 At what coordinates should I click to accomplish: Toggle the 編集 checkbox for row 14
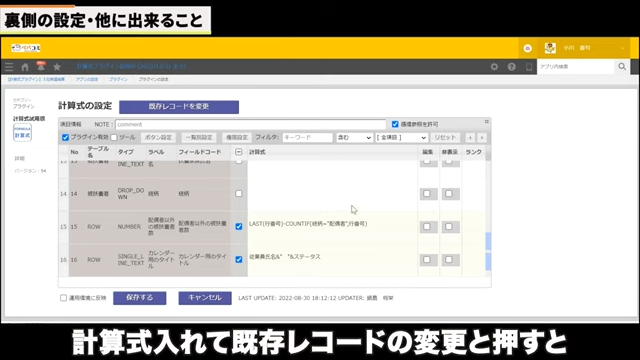427,193
